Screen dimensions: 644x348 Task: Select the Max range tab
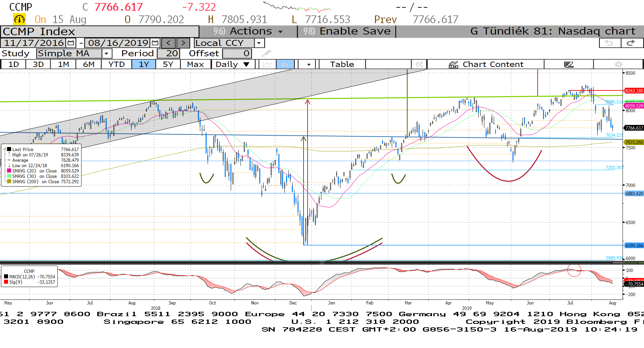[196, 64]
